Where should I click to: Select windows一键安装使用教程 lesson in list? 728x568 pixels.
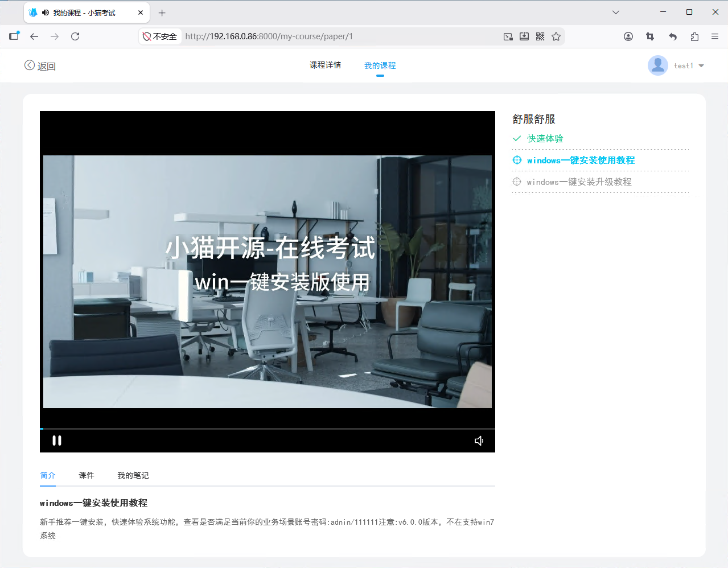(x=581, y=160)
